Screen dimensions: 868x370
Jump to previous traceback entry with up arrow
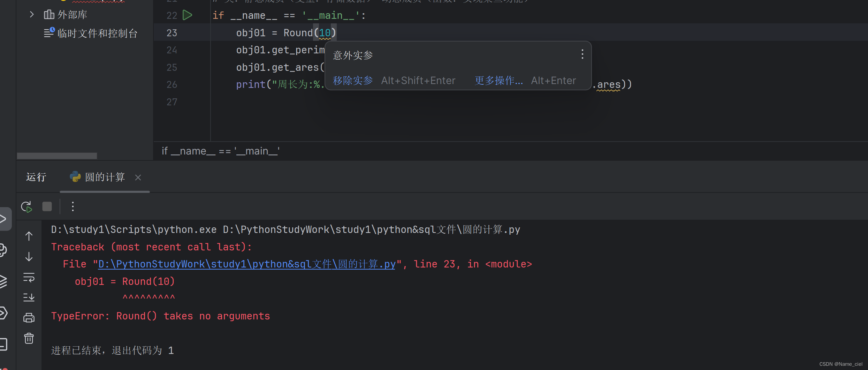point(29,236)
